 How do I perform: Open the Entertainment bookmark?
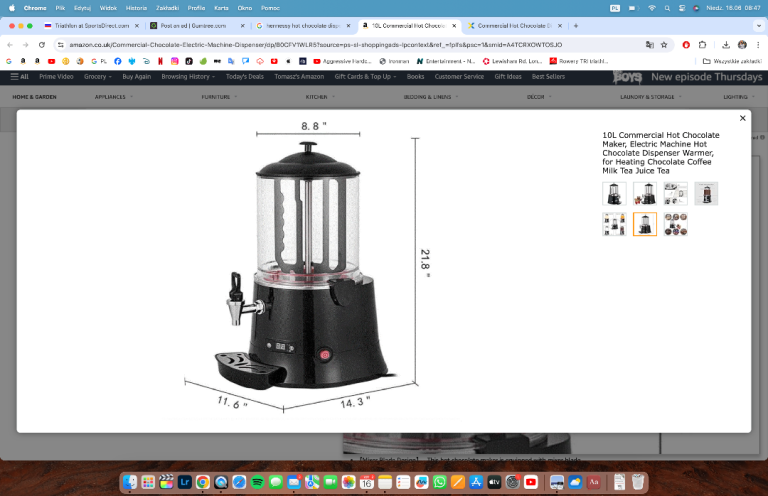[446, 61]
